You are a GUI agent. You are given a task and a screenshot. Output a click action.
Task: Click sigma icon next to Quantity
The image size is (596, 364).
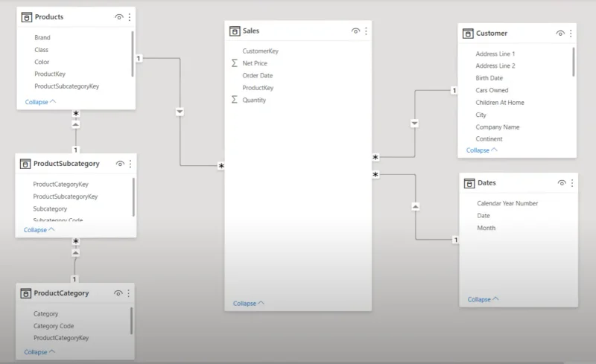(235, 100)
